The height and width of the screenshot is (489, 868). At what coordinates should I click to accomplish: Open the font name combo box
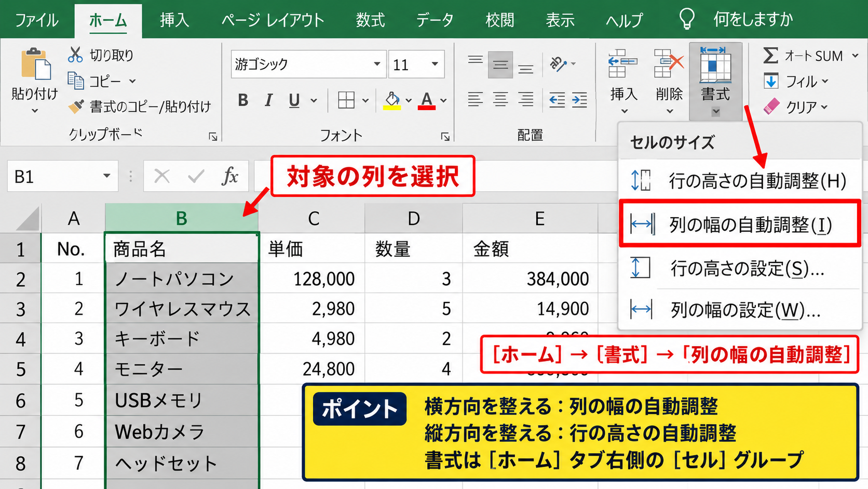(308, 64)
